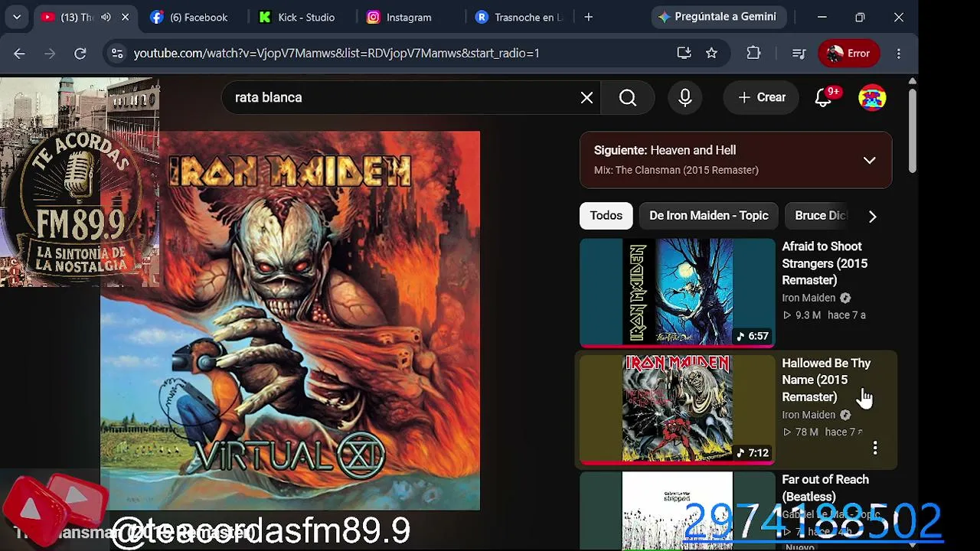Image resolution: width=980 pixels, height=551 pixels.
Task: Submit search with the magnifying glass
Action: [628, 97]
